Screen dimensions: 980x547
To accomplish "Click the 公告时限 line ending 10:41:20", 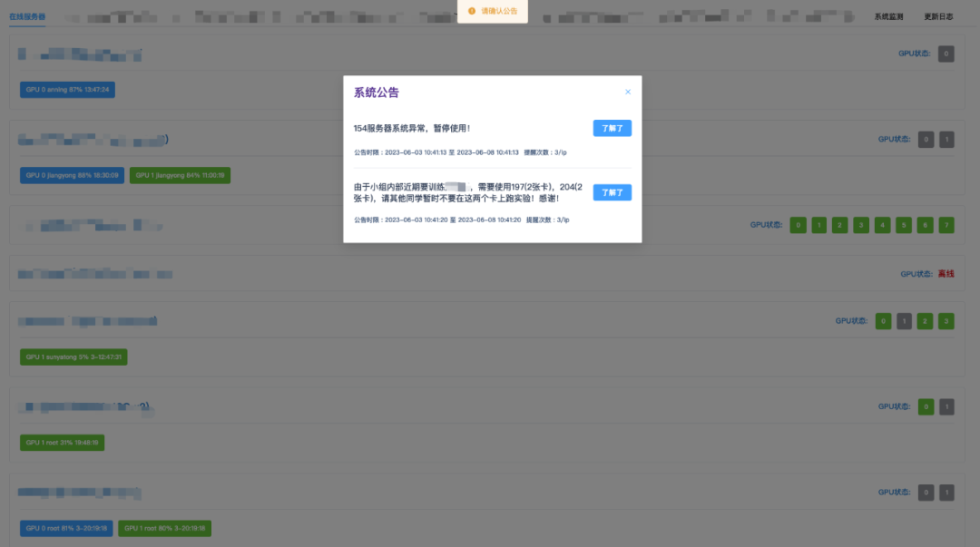I will click(x=461, y=220).
